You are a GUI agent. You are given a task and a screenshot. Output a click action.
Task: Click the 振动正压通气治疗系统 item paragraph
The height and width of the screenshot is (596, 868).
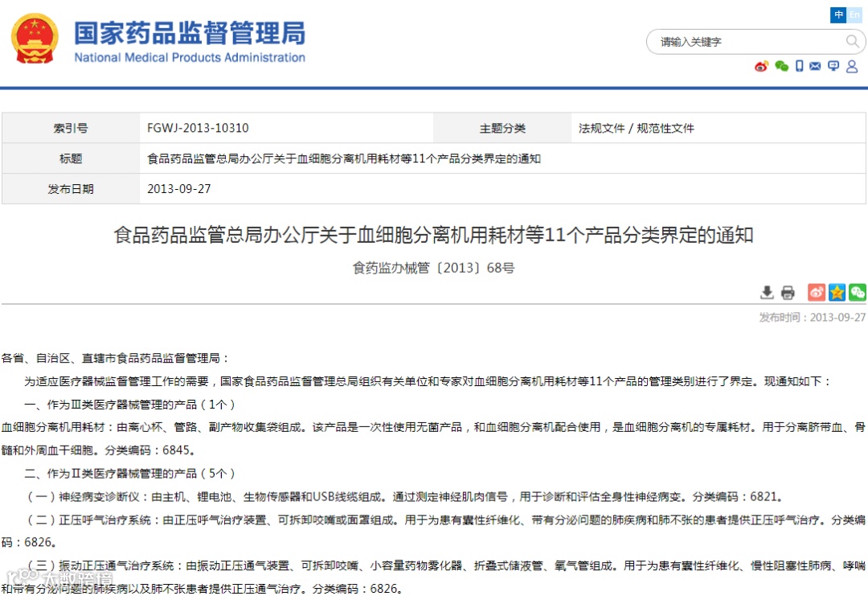(433, 578)
